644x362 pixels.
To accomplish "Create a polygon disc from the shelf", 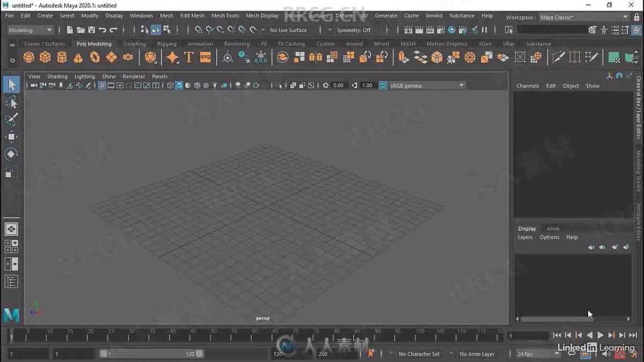I will (128, 57).
